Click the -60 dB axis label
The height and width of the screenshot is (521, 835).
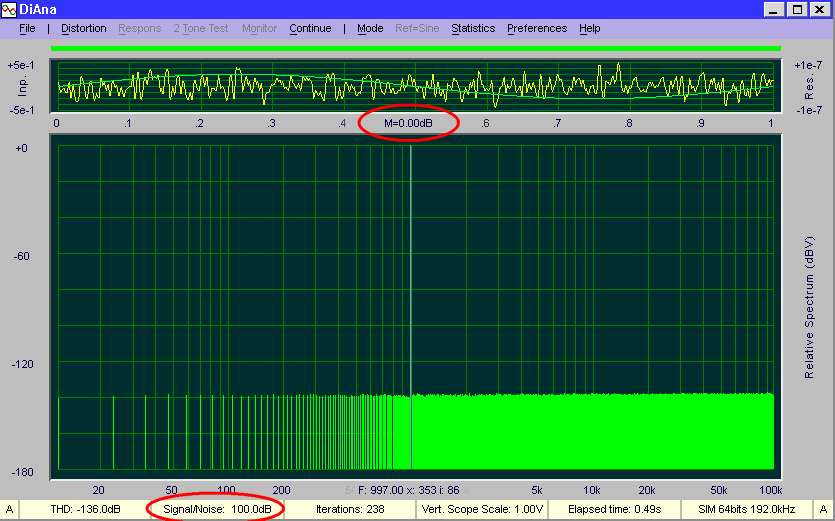coord(21,256)
